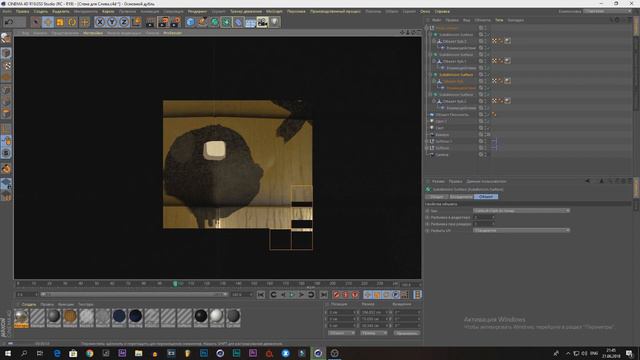640x360 pixels.
Task: Open the Объект dropdown under coordinates panel
Action: pyautogui.click(x=342, y=333)
